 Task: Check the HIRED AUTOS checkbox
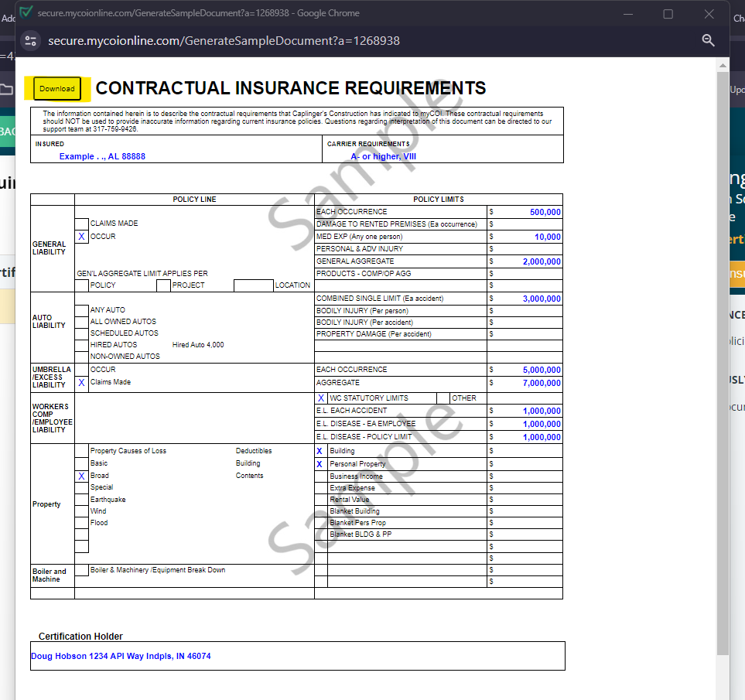pyautogui.click(x=81, y=344)
